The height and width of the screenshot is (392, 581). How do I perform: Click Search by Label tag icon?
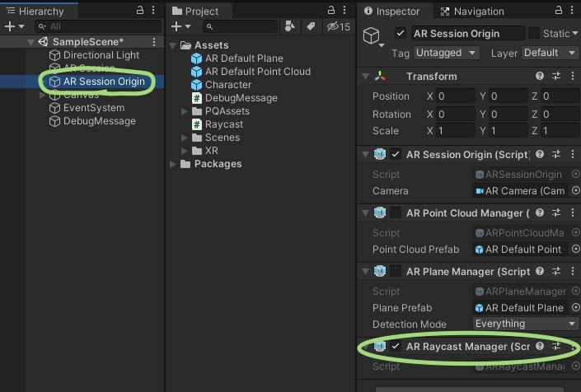[311, 26]
